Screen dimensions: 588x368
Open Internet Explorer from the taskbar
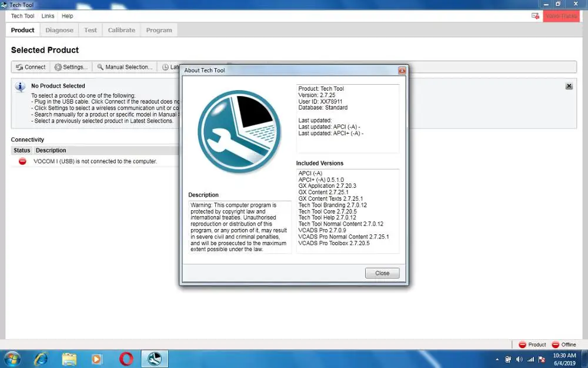point(41,359)
